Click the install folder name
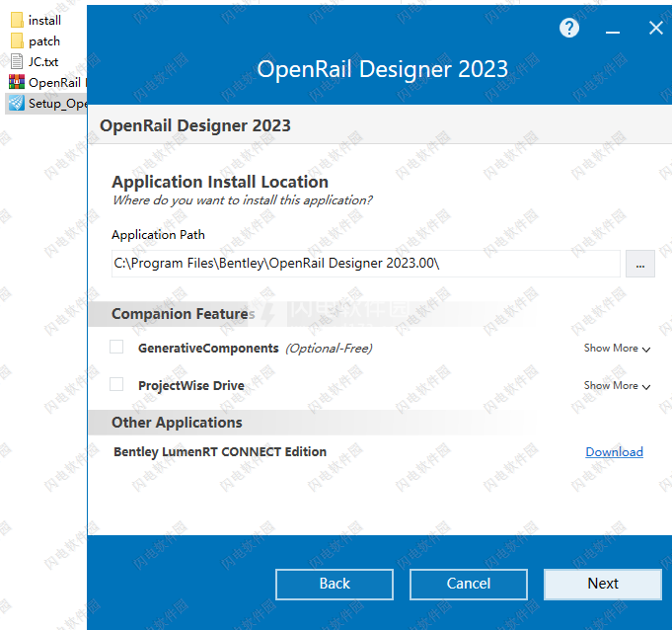The height and width of the screenshot is (630, 672). (44, 20)
